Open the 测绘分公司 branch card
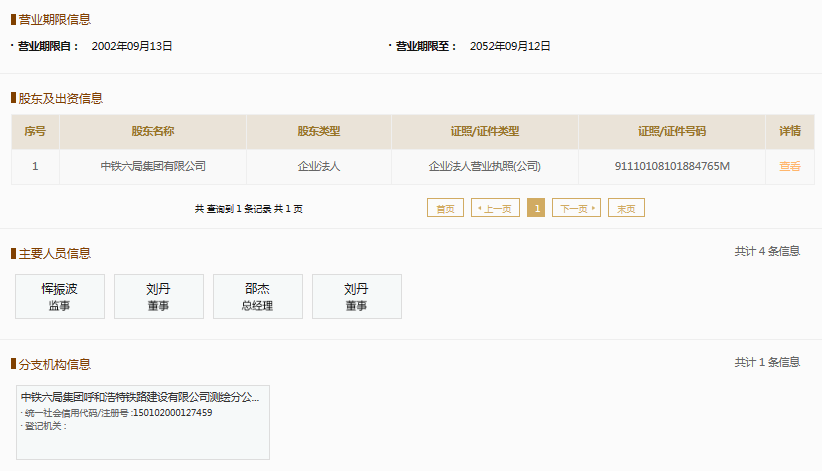822x471 pixels. 143,422
